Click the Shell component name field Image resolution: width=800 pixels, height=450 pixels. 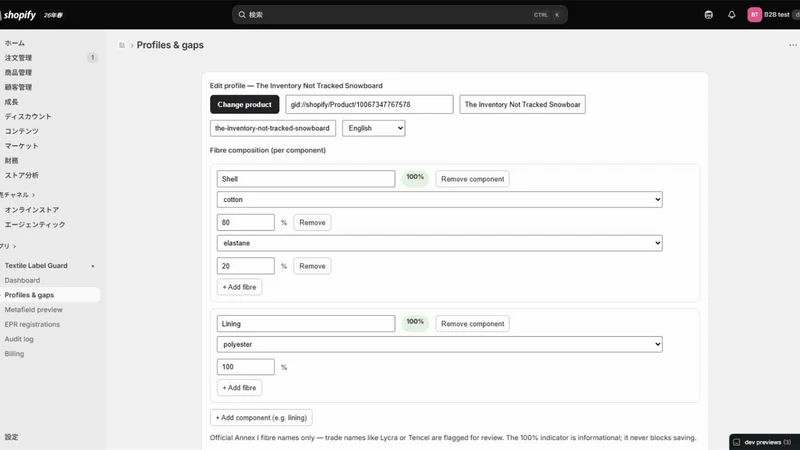[x=306, y=179]
